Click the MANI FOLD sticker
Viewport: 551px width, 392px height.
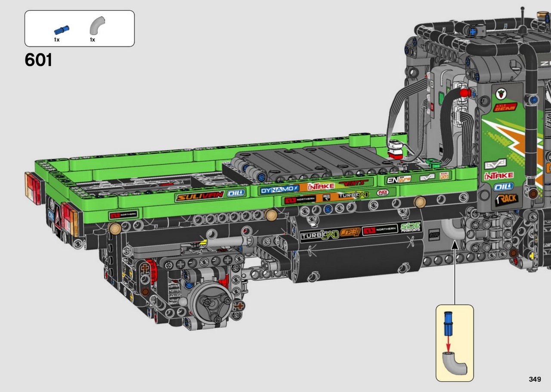point(444,176)
